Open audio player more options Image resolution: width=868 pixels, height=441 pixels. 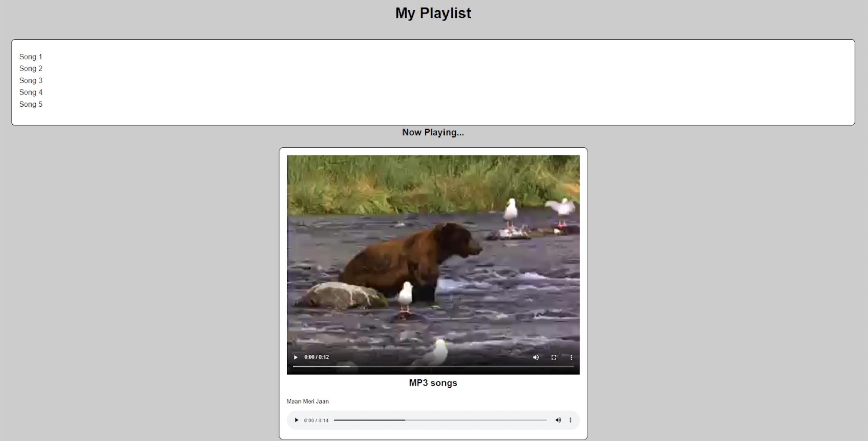click(570, 420)
